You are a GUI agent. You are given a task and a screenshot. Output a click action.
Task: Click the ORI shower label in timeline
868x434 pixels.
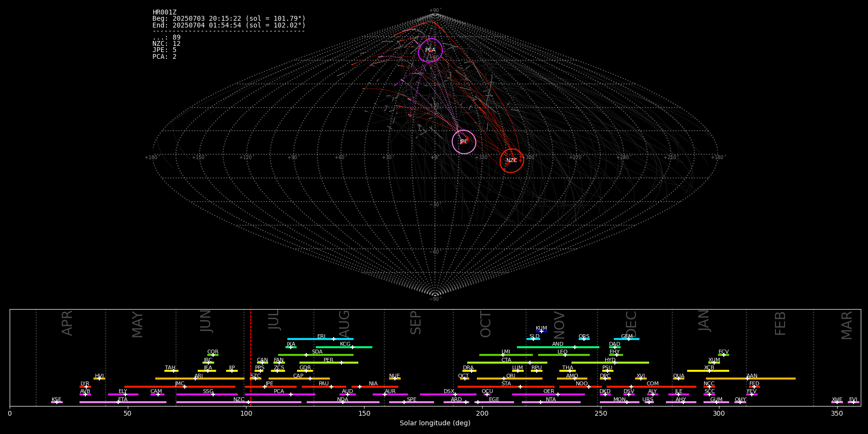point(511,376)
